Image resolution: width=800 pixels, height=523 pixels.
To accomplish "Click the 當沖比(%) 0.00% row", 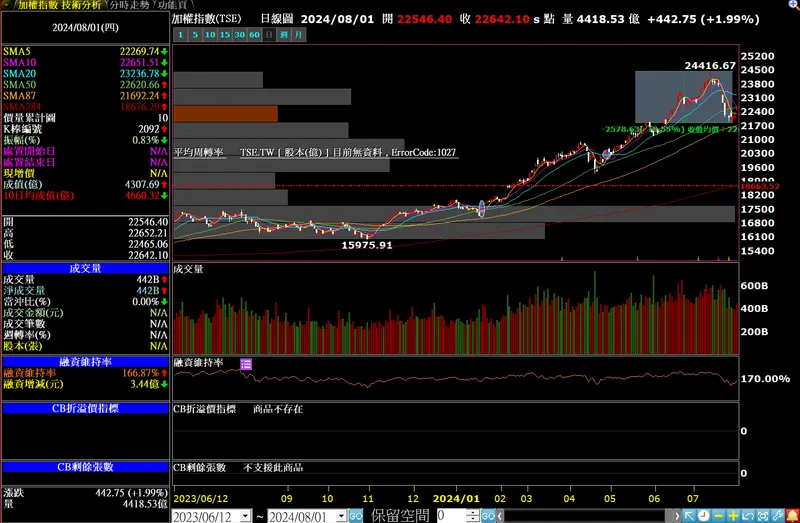I will point(85,302).
